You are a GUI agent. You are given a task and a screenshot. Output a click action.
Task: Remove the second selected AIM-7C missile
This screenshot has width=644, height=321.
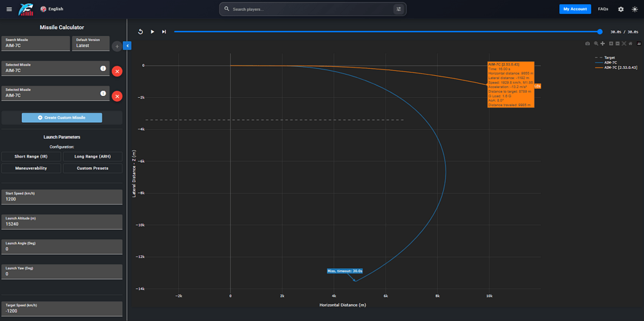click(x=117, y=96)
